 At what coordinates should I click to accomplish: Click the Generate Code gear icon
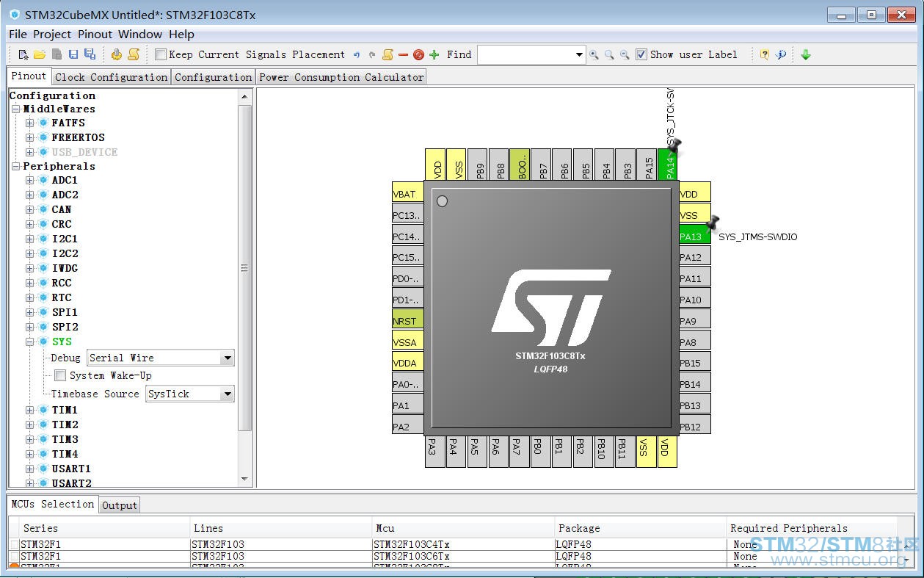click(x=117, y=54)
